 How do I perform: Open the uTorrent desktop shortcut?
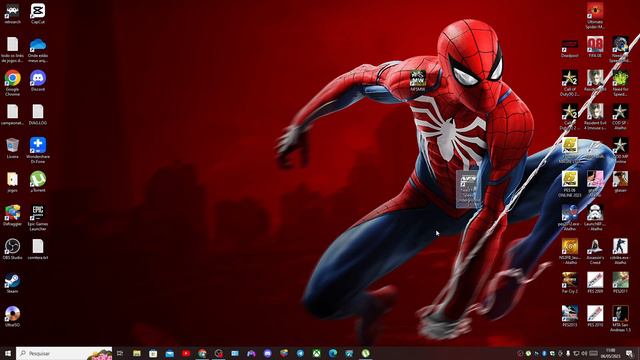pos(38,182)
